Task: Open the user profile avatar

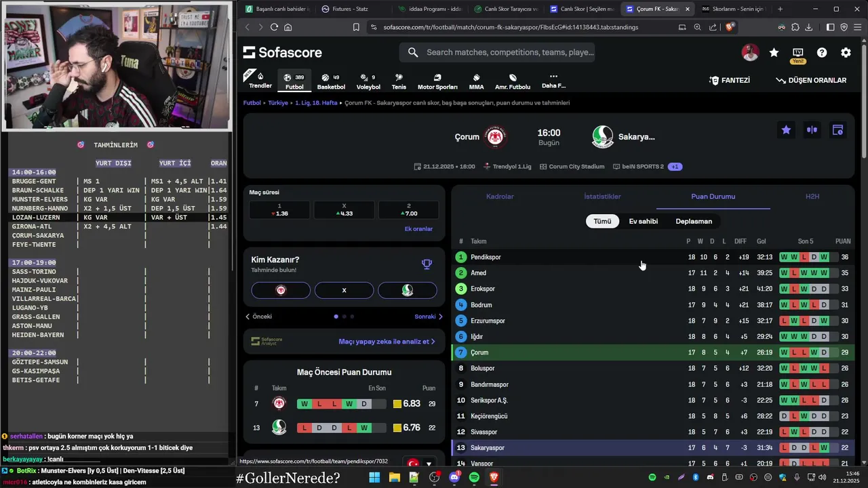Action: [750, 52]
